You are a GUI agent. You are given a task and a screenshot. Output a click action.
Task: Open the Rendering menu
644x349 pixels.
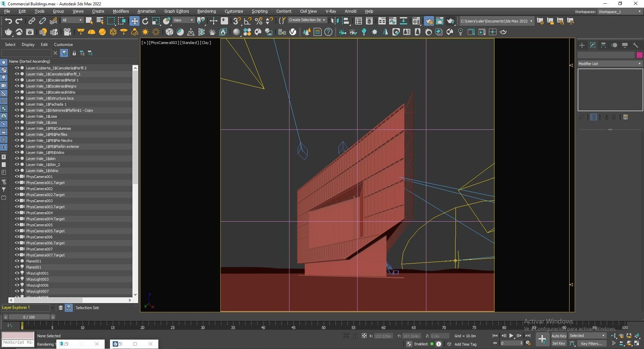[207, 11]
